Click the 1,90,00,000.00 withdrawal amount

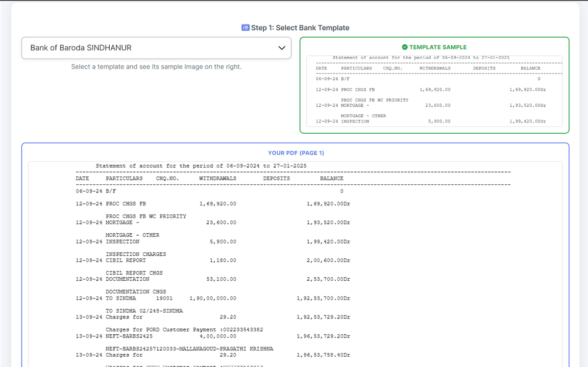point(213,298)
